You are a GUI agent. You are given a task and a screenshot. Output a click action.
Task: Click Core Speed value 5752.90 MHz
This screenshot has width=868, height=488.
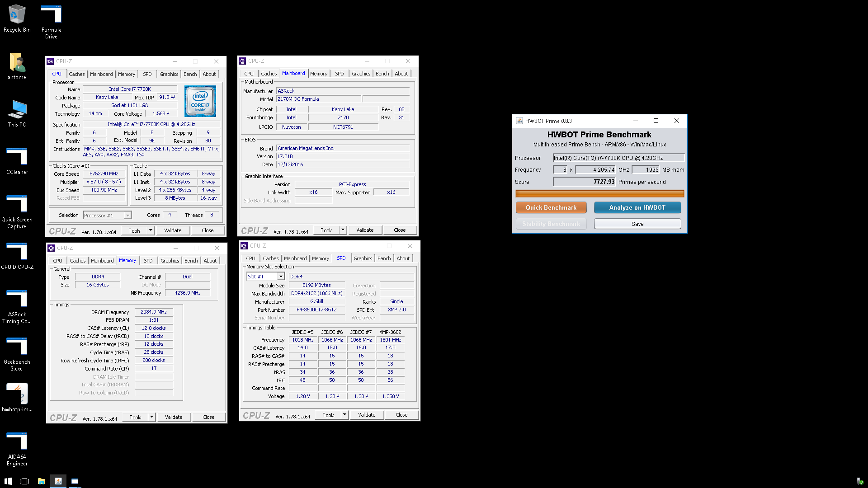(104, 174)
